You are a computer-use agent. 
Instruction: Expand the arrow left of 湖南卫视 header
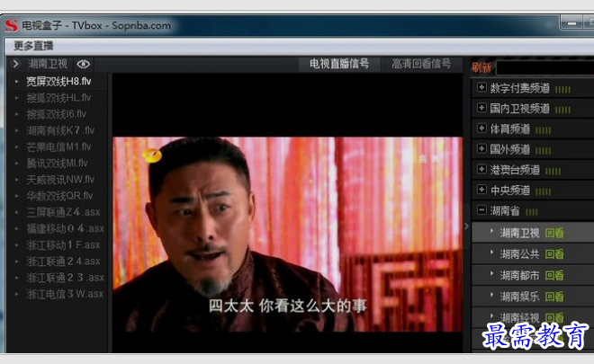[x=15, y=64]
